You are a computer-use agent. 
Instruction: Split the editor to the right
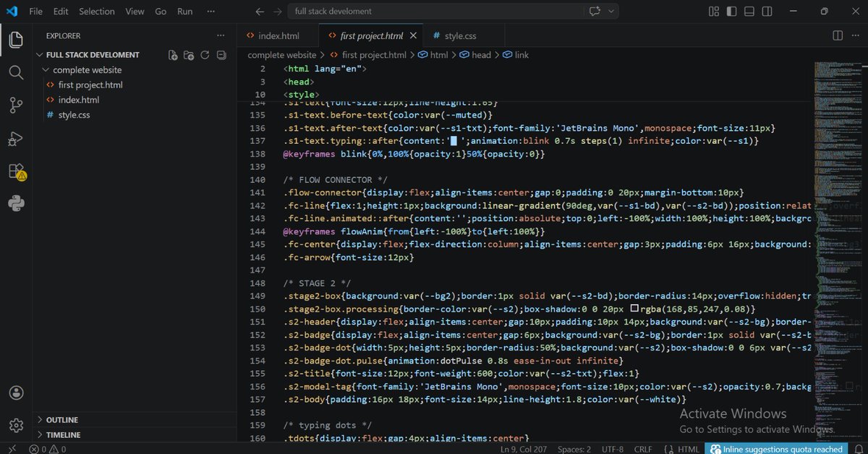tap(838, 35)
